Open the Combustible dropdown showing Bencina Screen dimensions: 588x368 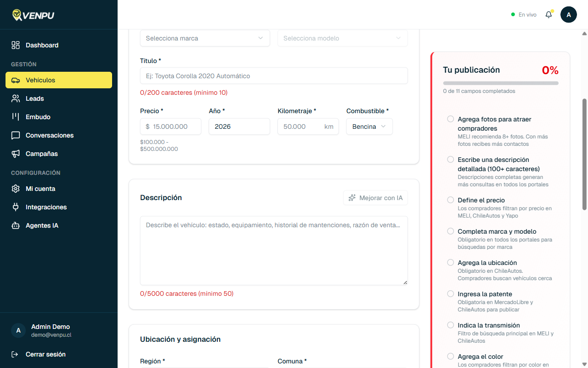coord(369,126)
